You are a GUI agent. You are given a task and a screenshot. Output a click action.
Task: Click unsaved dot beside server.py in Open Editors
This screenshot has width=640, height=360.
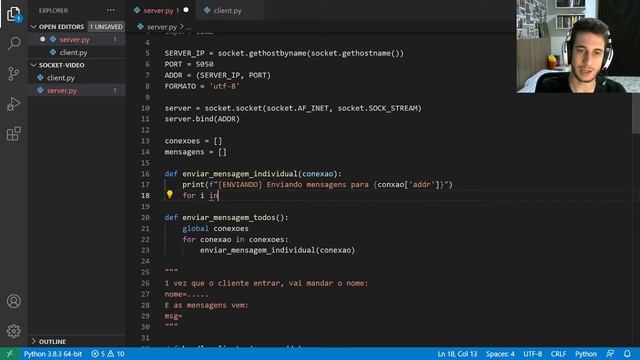(x=42, y=39)
